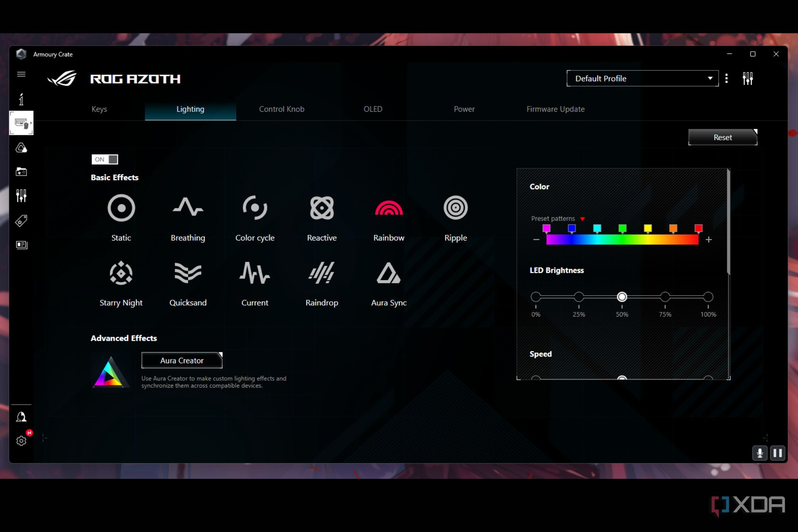Screen dimensions: 798x532
Task: Mute the microphone button
Action: (x=759, y=453)
